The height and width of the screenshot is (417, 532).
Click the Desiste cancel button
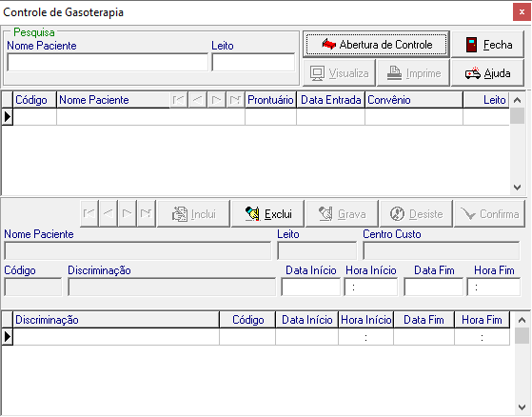coord(416,214)
